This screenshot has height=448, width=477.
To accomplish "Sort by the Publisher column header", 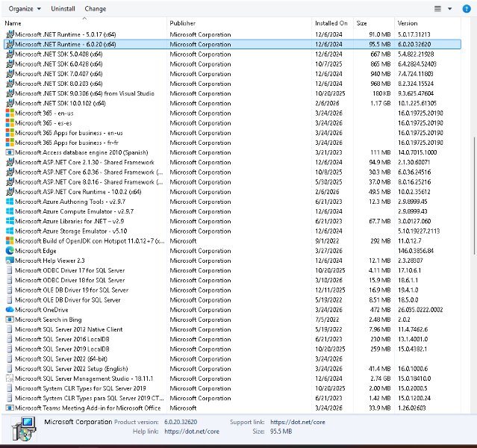I will point(183,23).
